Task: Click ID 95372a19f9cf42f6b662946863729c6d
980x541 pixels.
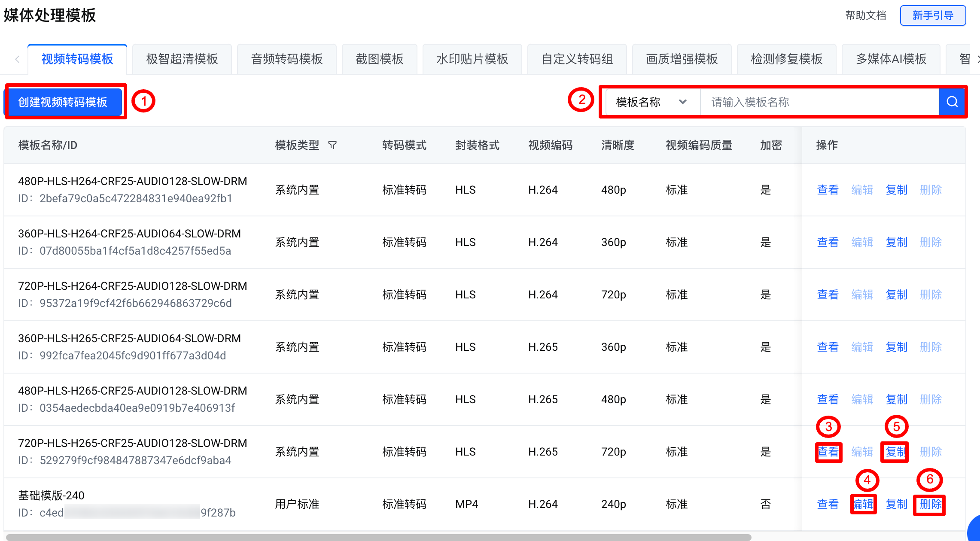Action: [x=136, y=303]
